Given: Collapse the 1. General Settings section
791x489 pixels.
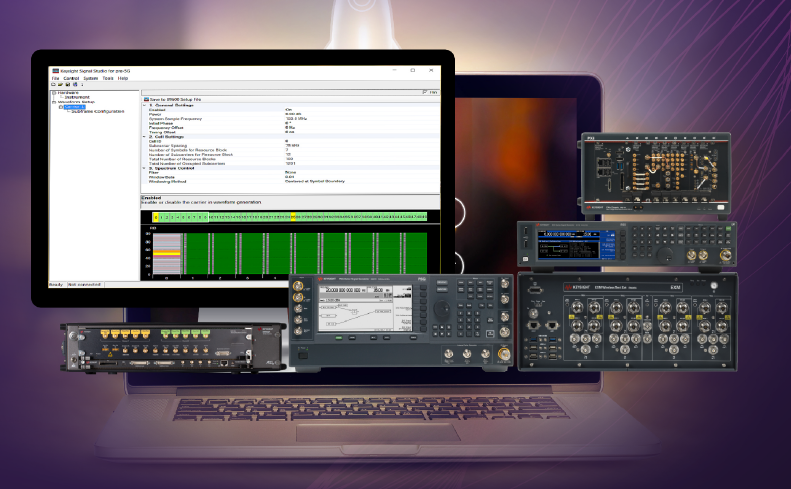Looking at the screenshot, I should click(x=144, y=105).
